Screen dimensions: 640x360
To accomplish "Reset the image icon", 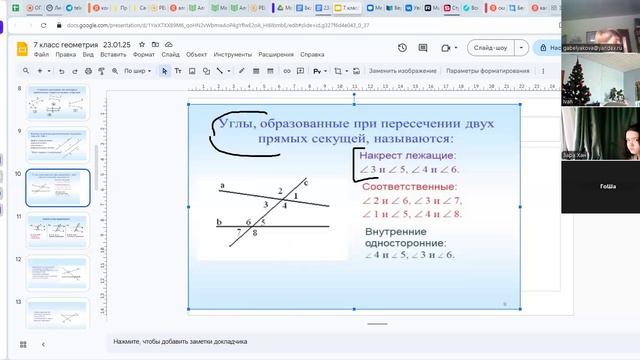I will [x=356, y=71].
